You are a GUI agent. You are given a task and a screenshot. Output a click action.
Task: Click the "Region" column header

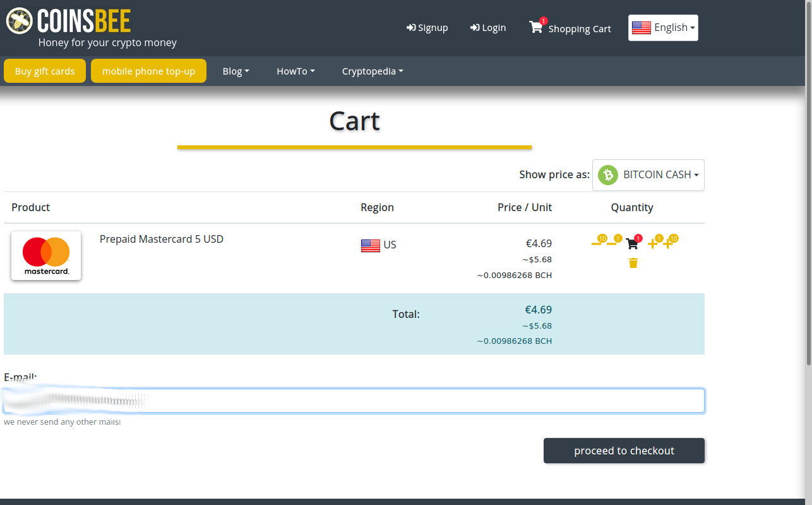tap(377, 207)
